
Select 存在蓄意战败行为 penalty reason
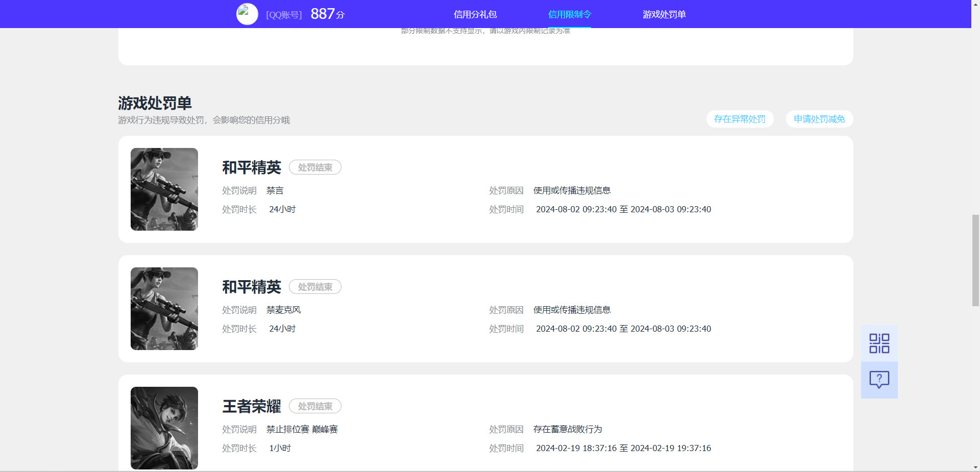click(x=568, y=429)
